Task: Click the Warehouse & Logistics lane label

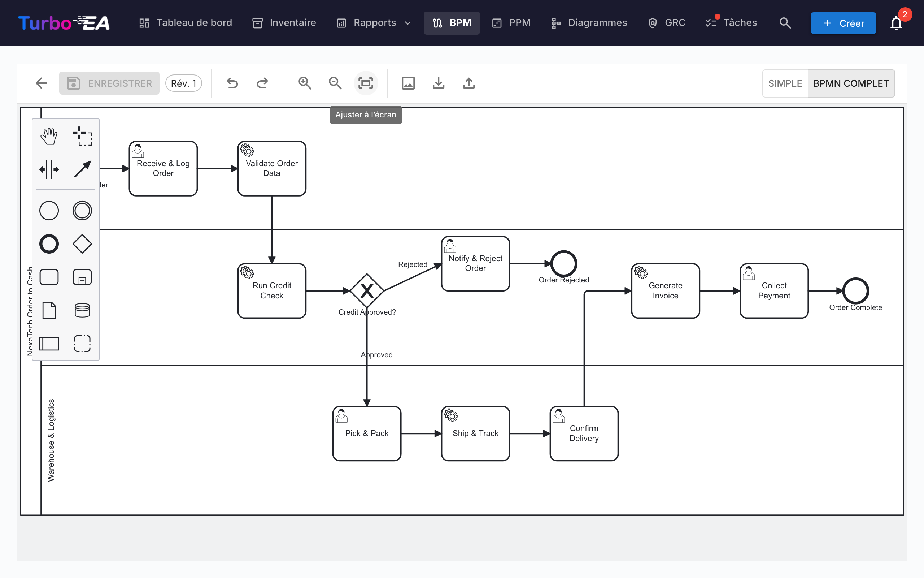Action: click(51, 440)
